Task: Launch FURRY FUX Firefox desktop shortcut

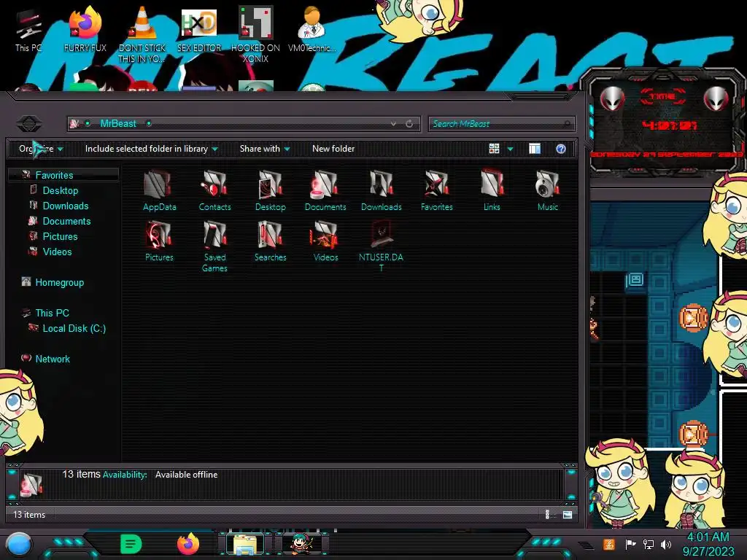Action: (x=85, y=29)
